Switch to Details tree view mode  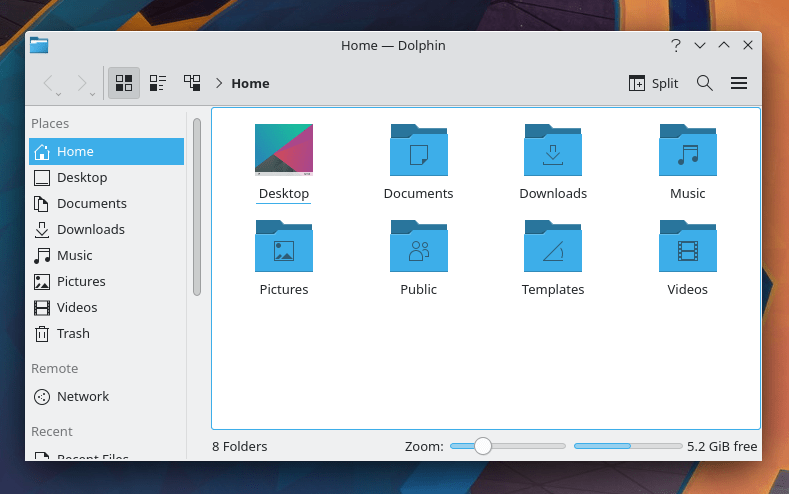192,83
